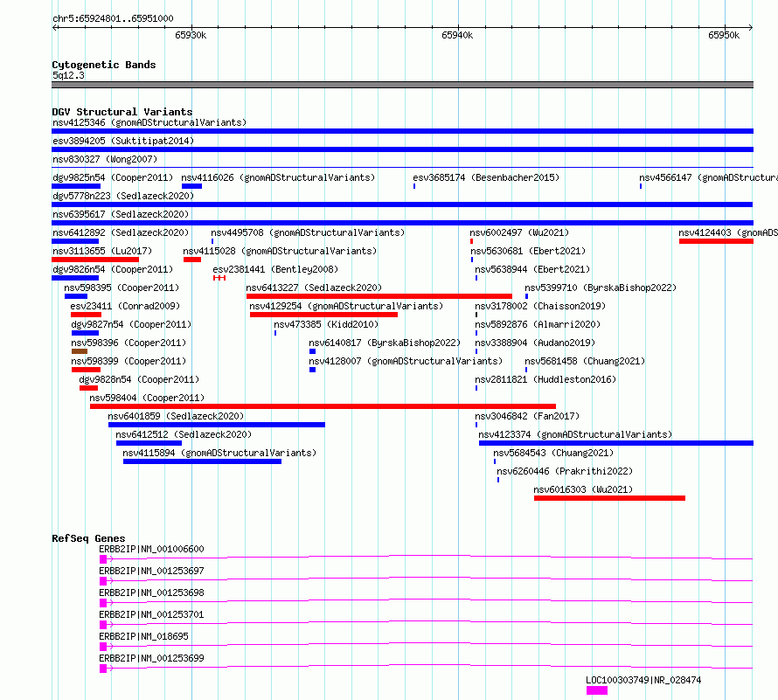Click the nsv5630681 Ebert2021 label

(528, 251)
